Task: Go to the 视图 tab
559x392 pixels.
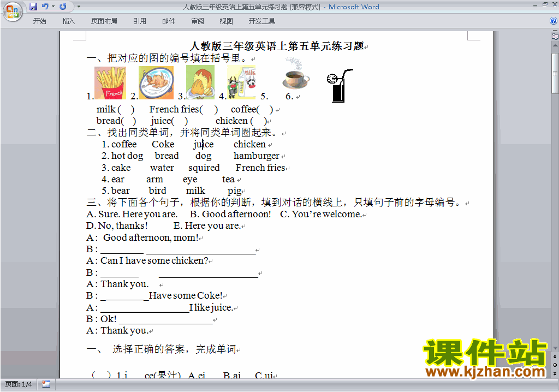Action: (x=226, y=21)
